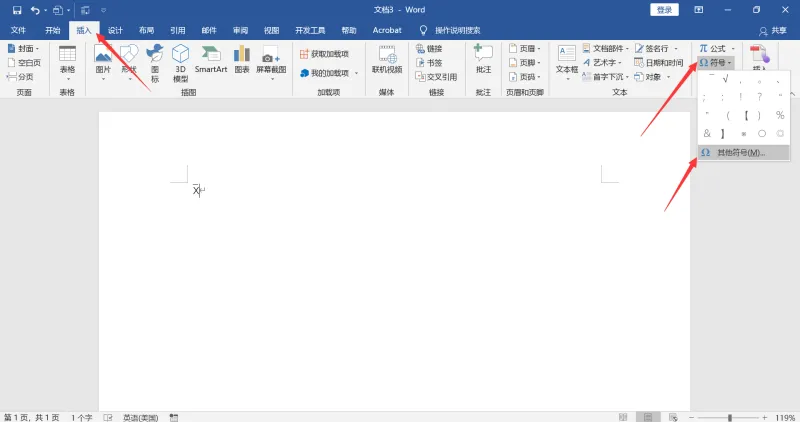This screenshot has height=422, width=800.
Task: Click the Save icon in quick access toolbar
Action: (17, 10)
